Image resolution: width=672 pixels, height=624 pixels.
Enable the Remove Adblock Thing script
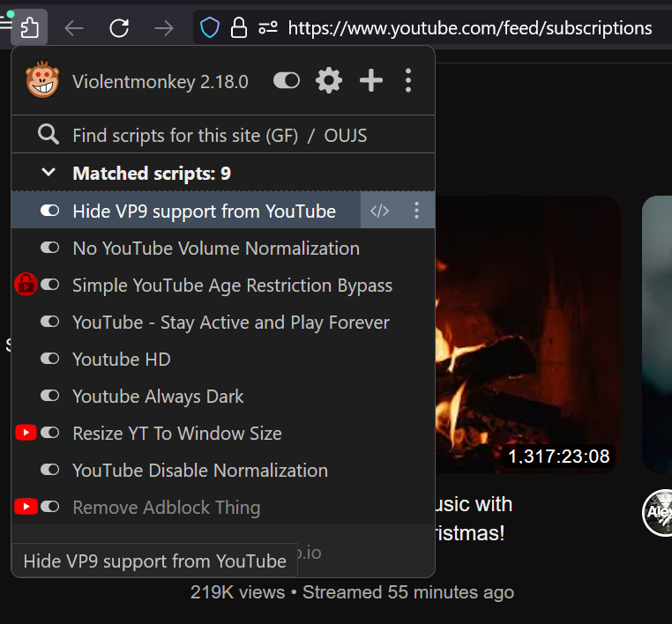[x=50, y=508]
